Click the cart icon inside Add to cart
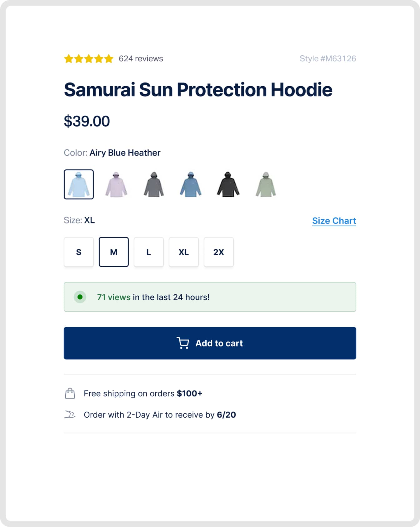The image size is (420, 527). 184,343
